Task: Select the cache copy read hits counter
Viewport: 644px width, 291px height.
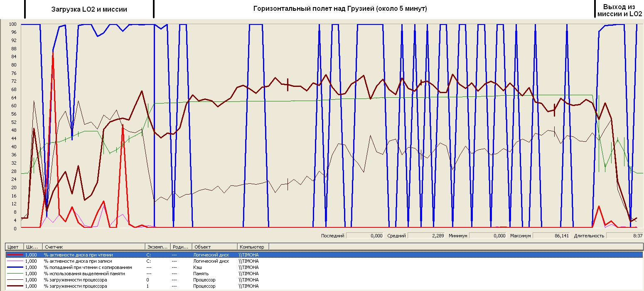Action: click(x=88, y=267)
